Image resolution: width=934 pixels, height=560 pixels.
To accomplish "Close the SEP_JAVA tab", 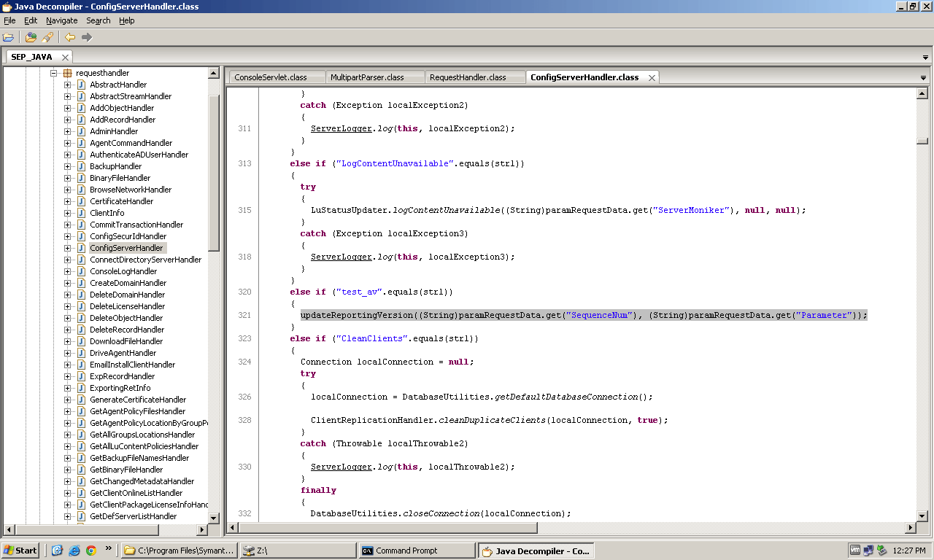I will point(65,57).
